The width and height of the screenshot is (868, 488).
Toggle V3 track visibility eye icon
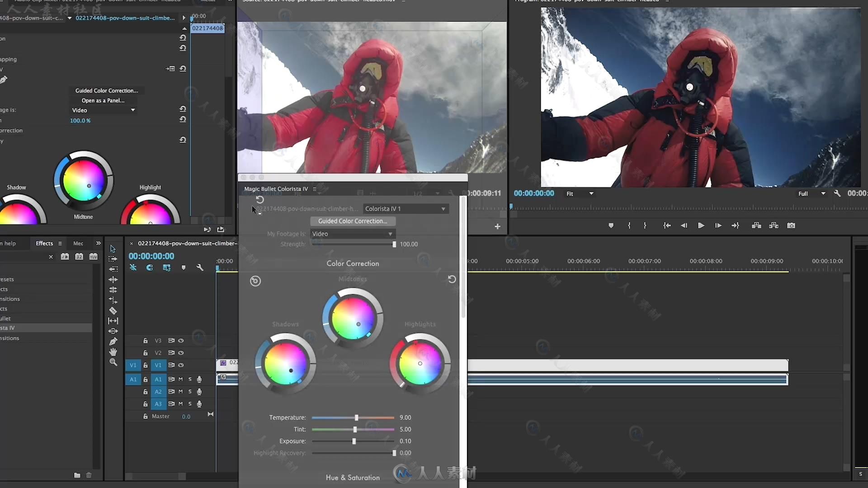point(181,340)
